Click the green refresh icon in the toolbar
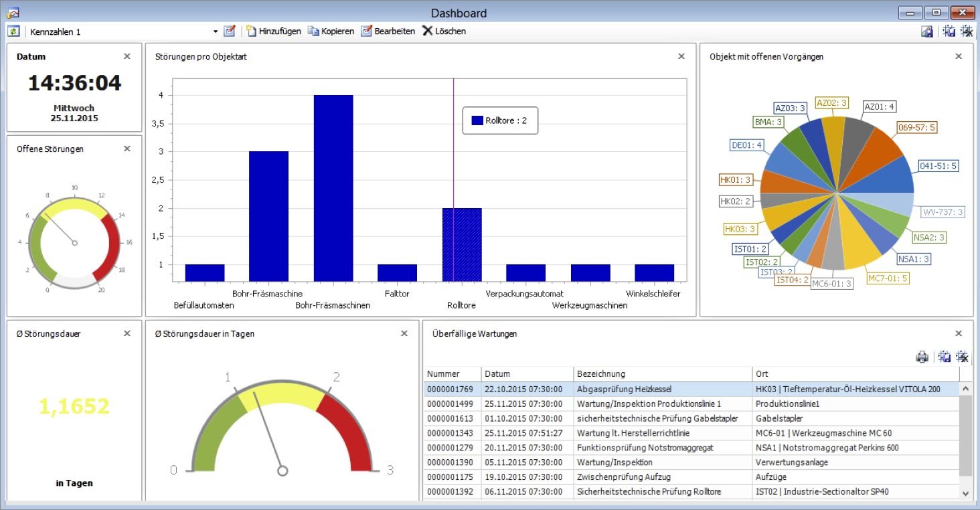Viewport: 980px width, 510px height. (x=13, y=31)
